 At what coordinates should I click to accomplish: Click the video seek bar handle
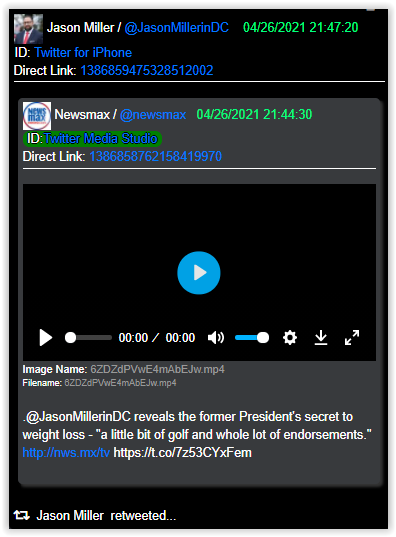coord(71,338)
